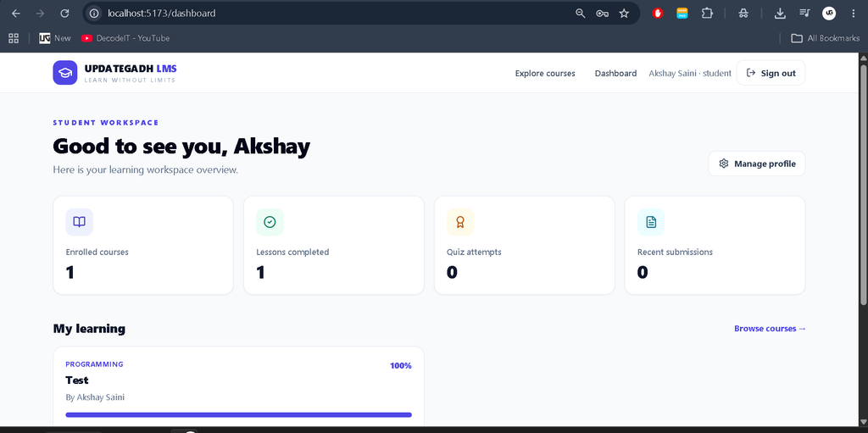Open the DecodeIT - YouTube bookmark
Screen dimensions: 868x433
point(125,38)
